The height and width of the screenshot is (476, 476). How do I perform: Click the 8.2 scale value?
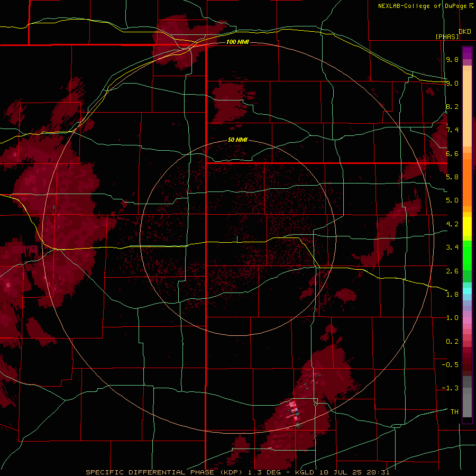[x=452, y=106]
